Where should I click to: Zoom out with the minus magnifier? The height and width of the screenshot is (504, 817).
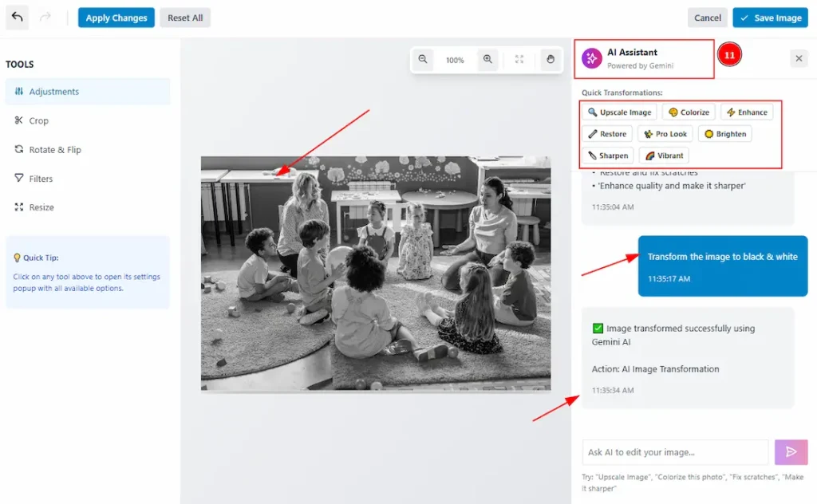click(x=423, y=60)
